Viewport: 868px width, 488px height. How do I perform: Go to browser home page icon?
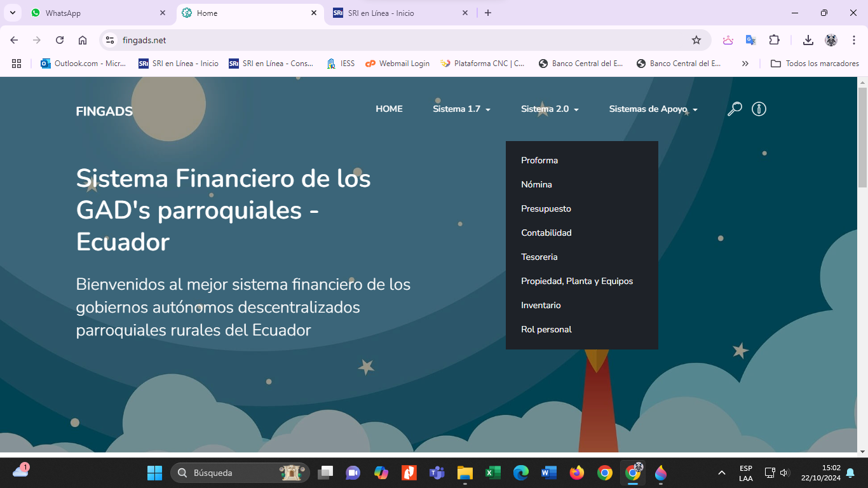point(83,40)
